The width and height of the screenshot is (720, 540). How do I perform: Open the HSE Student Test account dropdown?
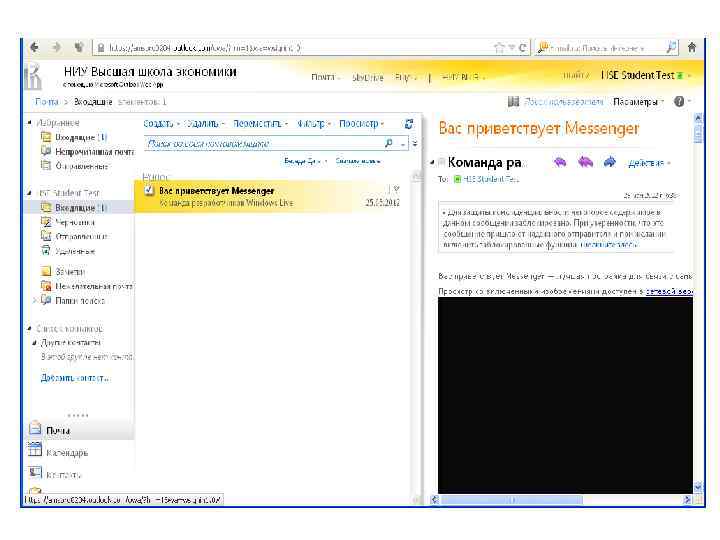coord(646,75)
